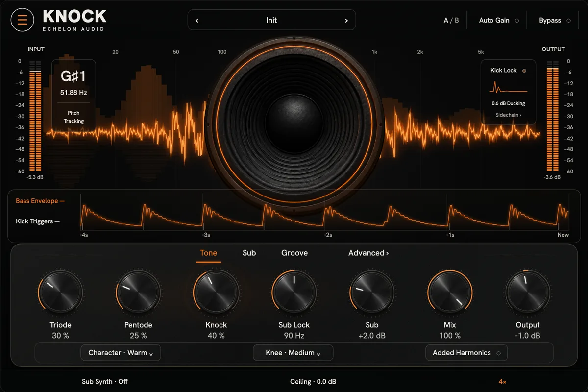Toggle the Kick Lock indicator

coord(524,71)
